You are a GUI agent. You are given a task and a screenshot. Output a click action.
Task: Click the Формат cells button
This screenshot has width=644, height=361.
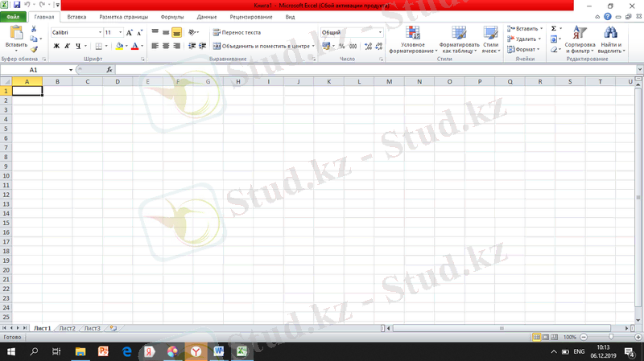523,49
